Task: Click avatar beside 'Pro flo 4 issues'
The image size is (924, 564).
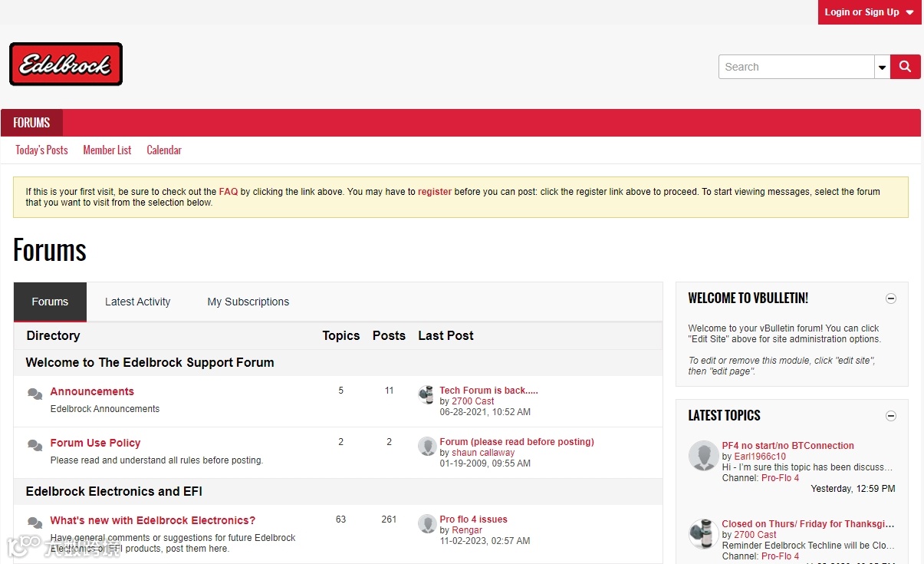Action: [427, 524]
